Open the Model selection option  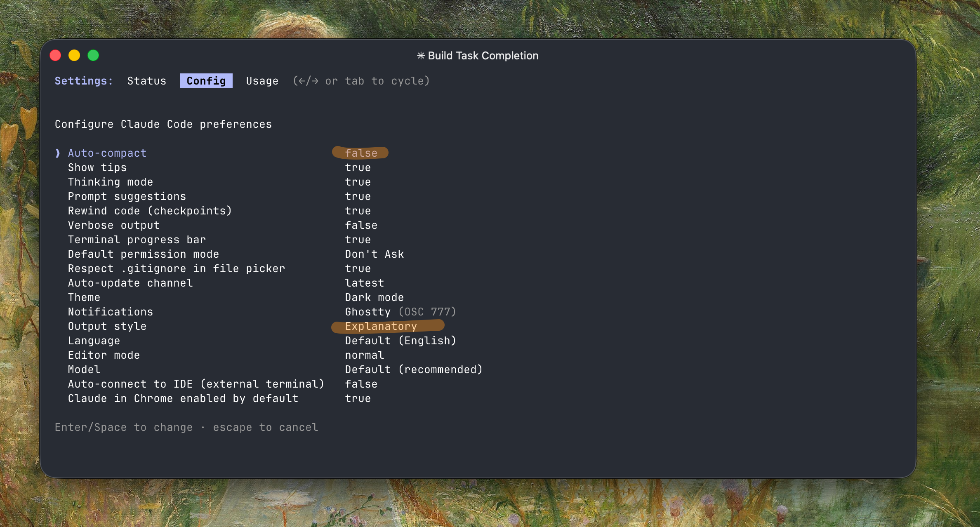(x=84, y=369)
